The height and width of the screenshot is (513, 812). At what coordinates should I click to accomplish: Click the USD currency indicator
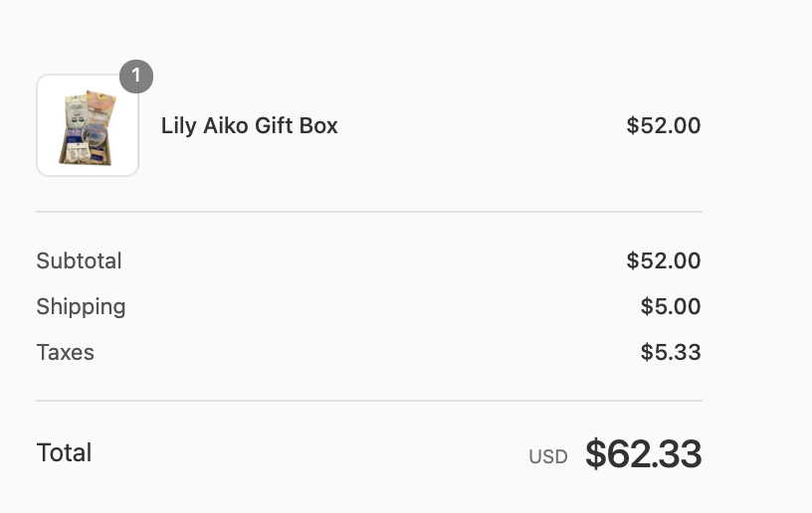point(547,456)
